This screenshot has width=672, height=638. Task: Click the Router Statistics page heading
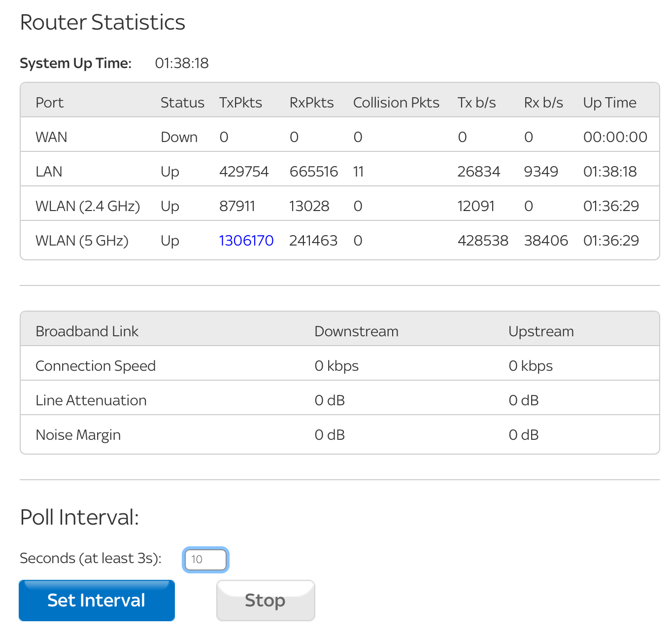click(102, 23)
